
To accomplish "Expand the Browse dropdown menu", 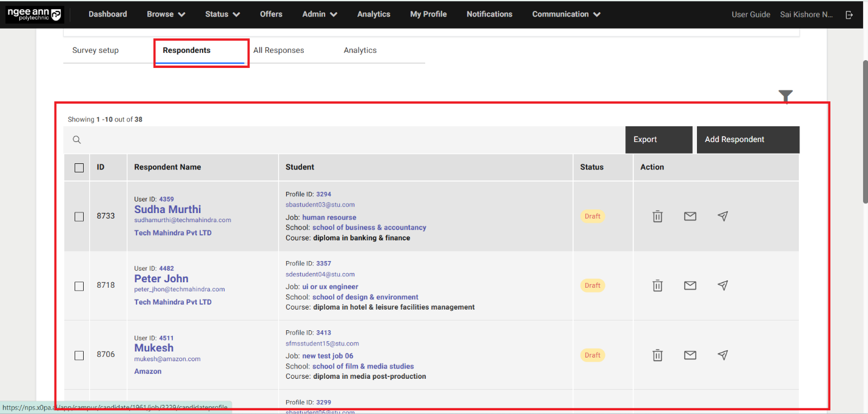I will (166, 14).
